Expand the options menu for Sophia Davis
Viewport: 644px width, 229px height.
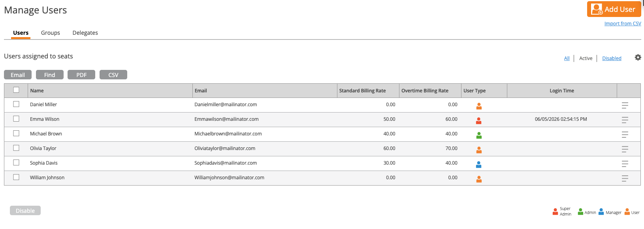pos(625,164)
